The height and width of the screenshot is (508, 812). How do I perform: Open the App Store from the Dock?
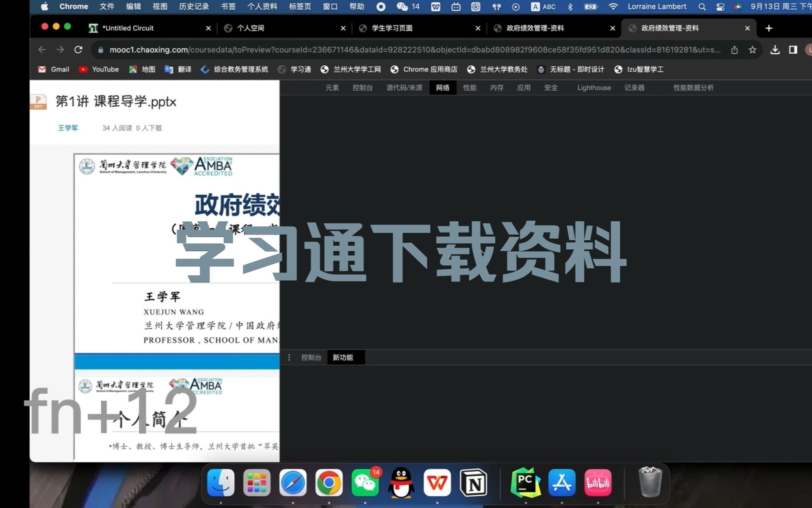(x=561, y=483)
